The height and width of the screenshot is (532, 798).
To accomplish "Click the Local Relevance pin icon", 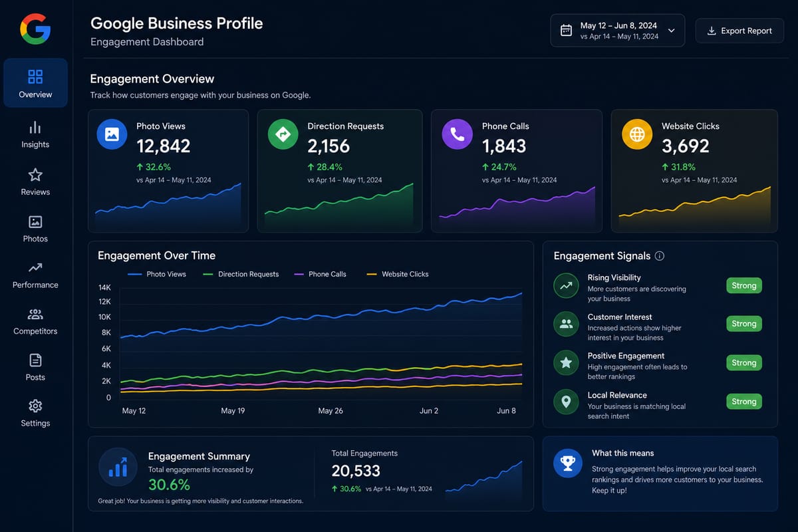I will [x=566, y=402].
